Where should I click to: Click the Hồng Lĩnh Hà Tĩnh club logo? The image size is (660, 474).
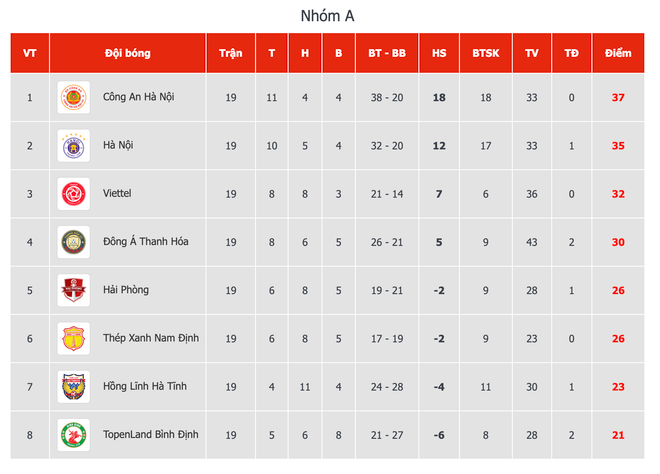tap(73, 386)
